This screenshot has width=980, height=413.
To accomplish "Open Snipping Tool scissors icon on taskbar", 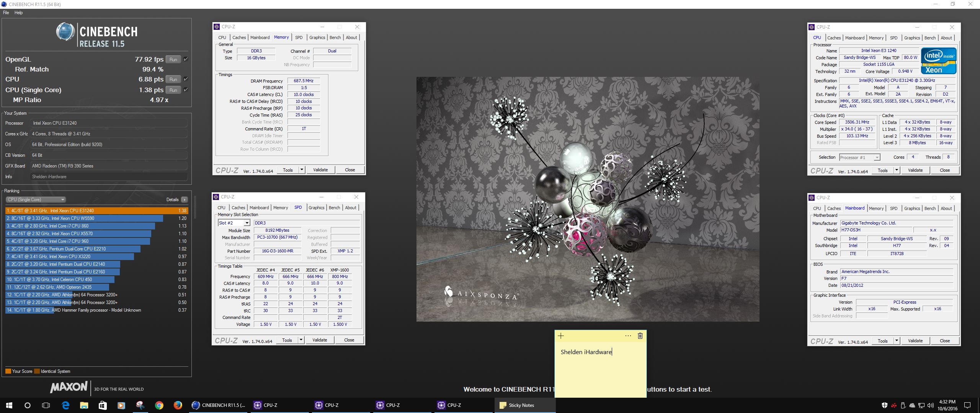I will 140,405.
